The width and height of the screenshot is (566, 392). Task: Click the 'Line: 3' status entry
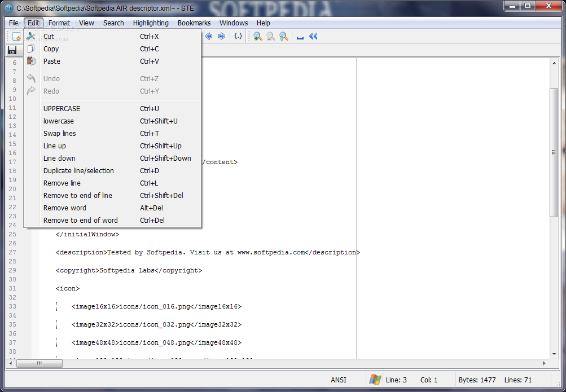point(396,380)
